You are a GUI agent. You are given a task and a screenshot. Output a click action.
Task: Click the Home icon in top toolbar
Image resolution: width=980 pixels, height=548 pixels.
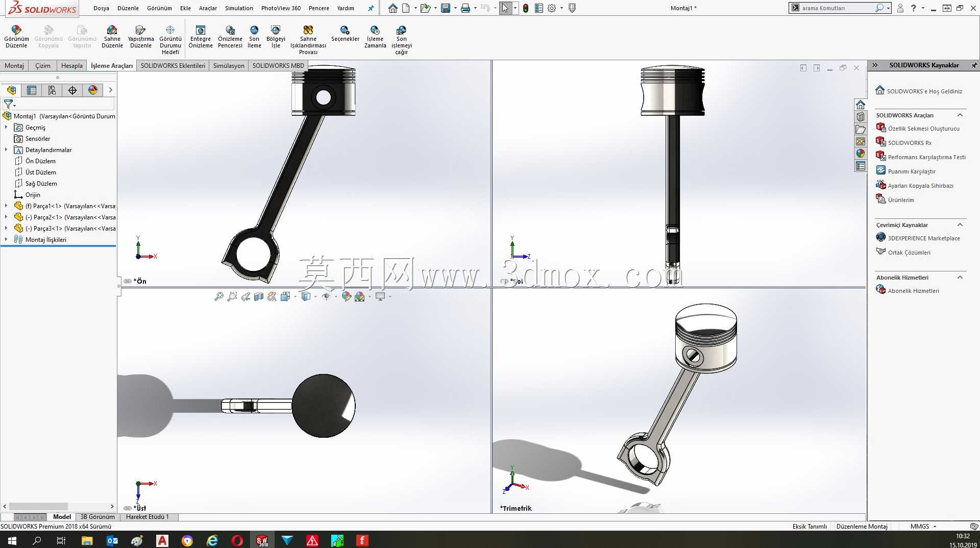click(x=393, y=8)
